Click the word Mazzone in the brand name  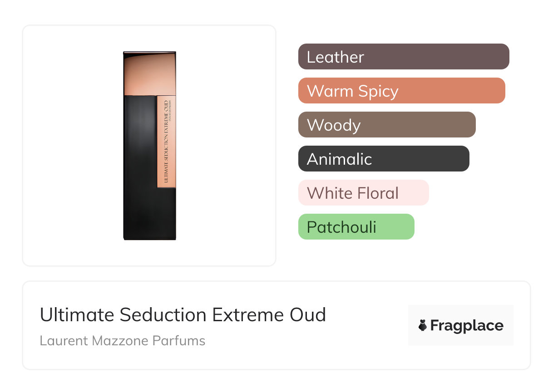pos(121,341)
